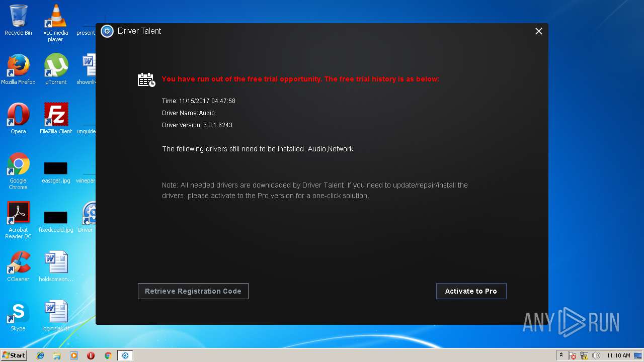Click Retrieve Registration Code button

(x=193, y=291)
